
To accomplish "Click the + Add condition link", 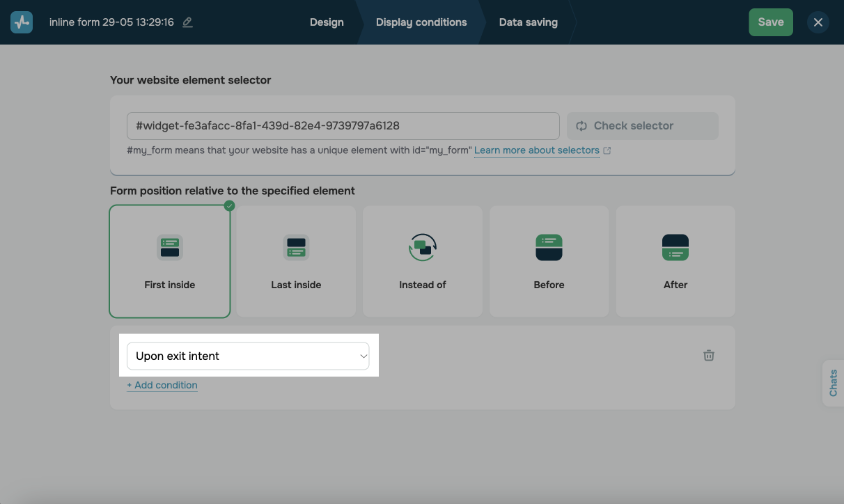I will coord(162,385).
